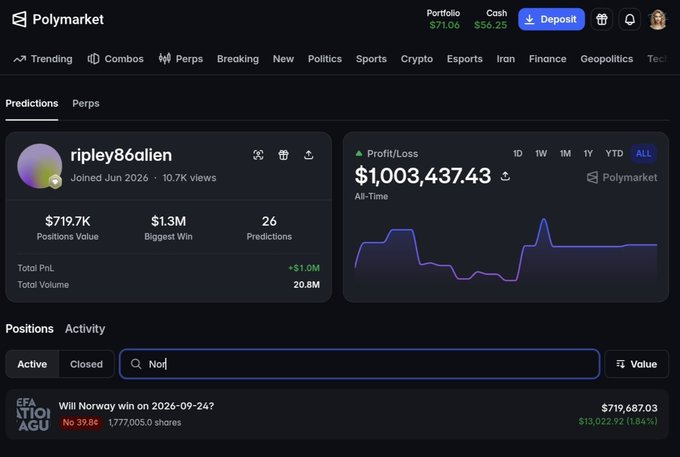The image size is (680, 457).
Task: Click the Polymarket wordmark
Action: pos(68,20)
